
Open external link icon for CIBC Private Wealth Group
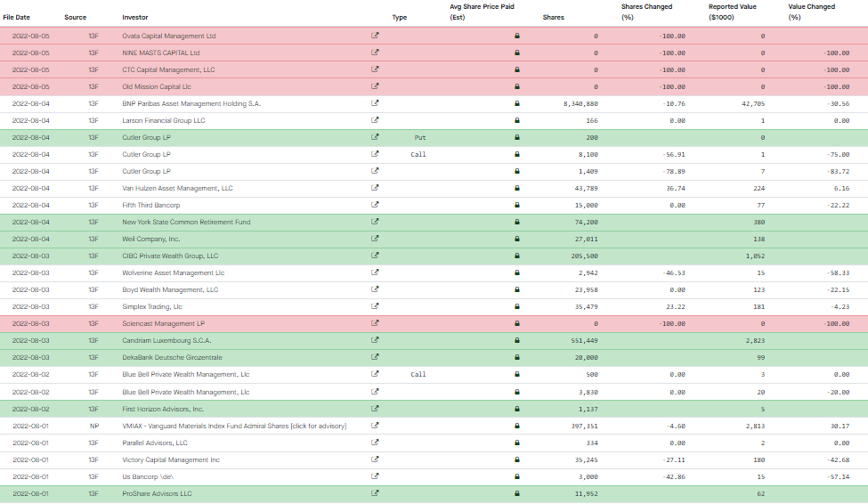point(375,256)
